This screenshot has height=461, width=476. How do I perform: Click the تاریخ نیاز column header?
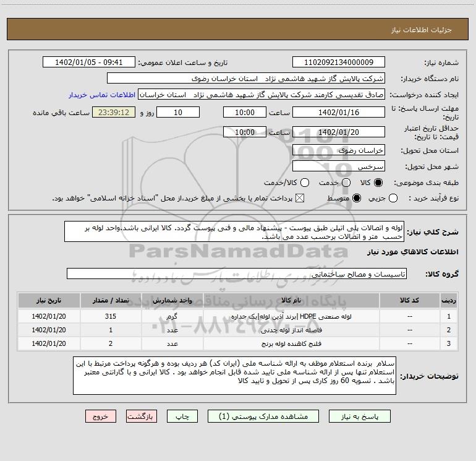coord(49,300)
